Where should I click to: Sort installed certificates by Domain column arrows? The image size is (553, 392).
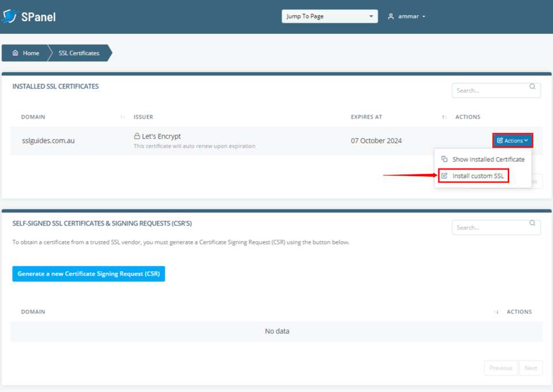pos(123,117)
